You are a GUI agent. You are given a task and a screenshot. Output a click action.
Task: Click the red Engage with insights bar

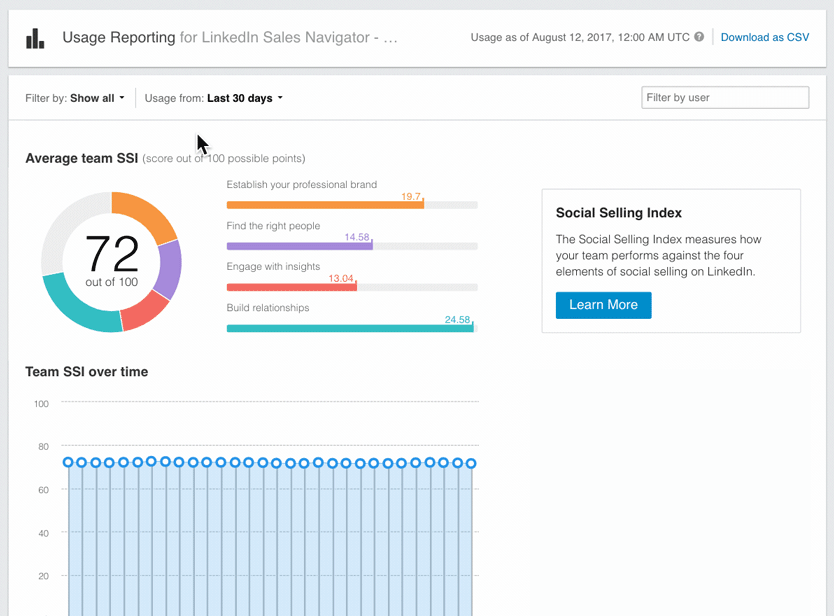click(x=290, y=285)
